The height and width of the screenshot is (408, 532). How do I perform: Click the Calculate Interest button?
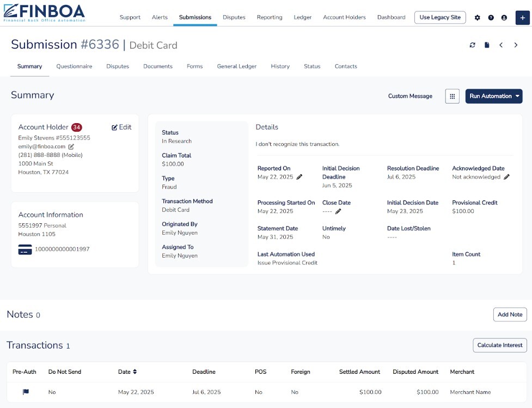click(x=499, y=345)
